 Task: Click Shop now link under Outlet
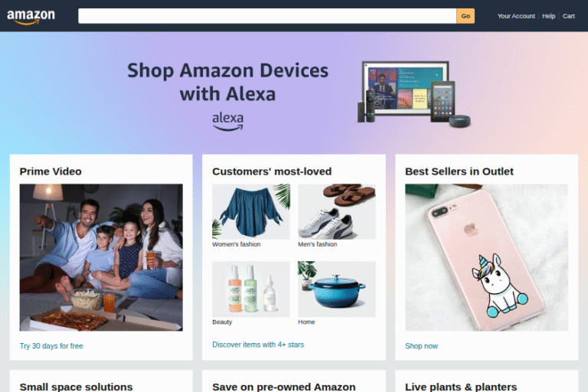(421, 346)
